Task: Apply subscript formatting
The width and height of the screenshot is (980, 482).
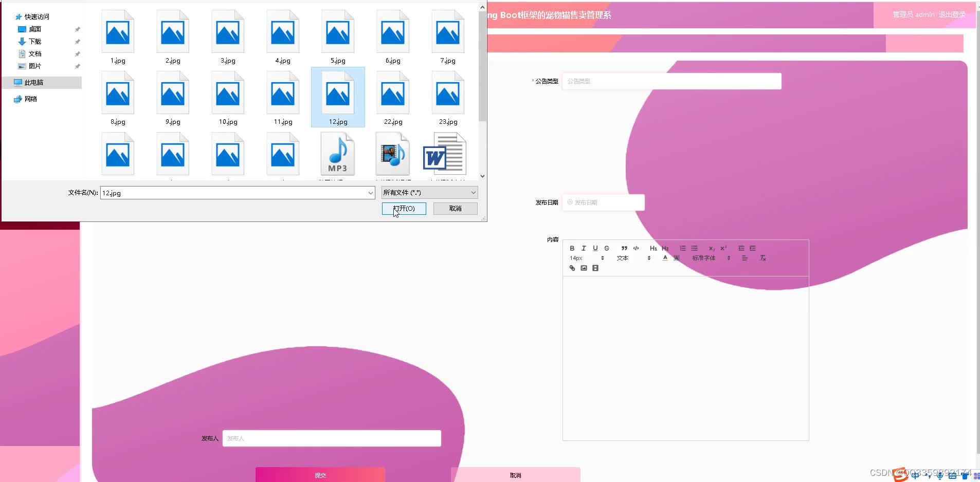Action: pos(712,248)
